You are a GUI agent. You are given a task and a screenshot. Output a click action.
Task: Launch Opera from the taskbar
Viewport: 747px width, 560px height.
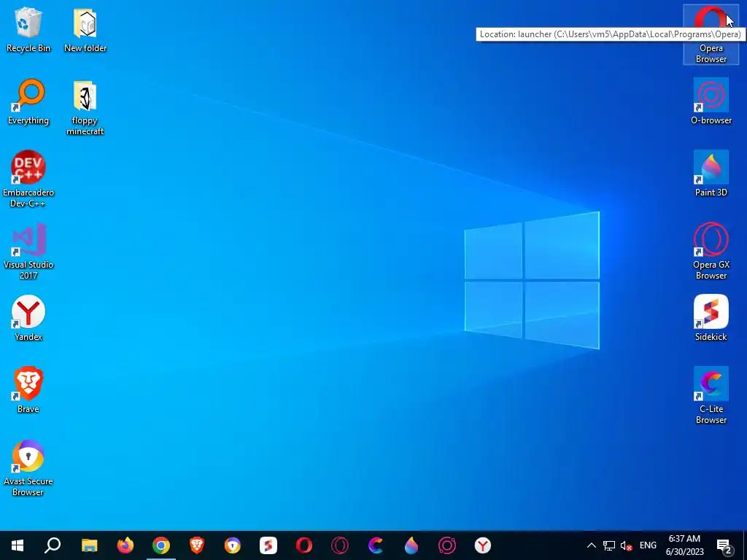304,545
